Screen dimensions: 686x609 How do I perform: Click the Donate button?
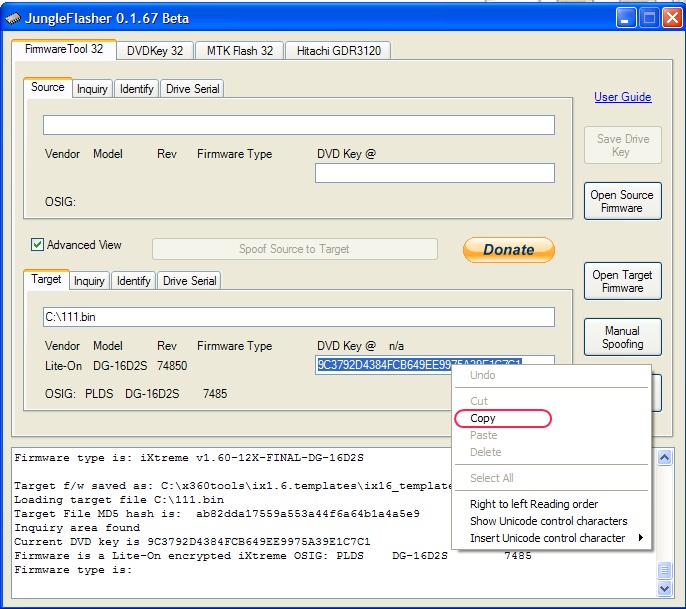(x=509, y=250)
